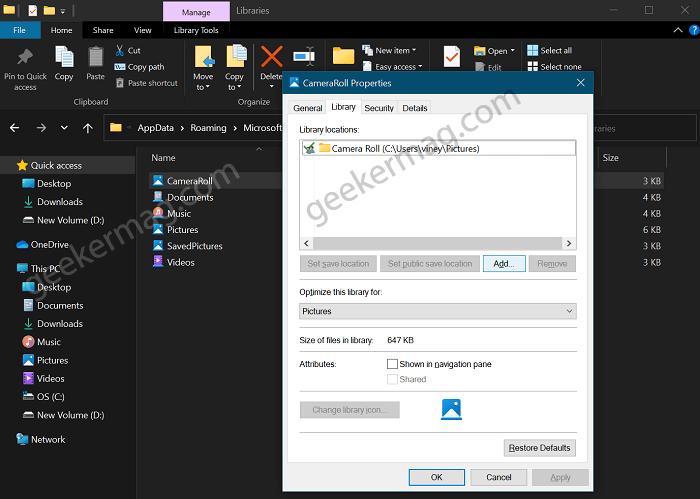700x499 pixels.
Task: Click the Help question mark icon
Action: tap(695, 30)
